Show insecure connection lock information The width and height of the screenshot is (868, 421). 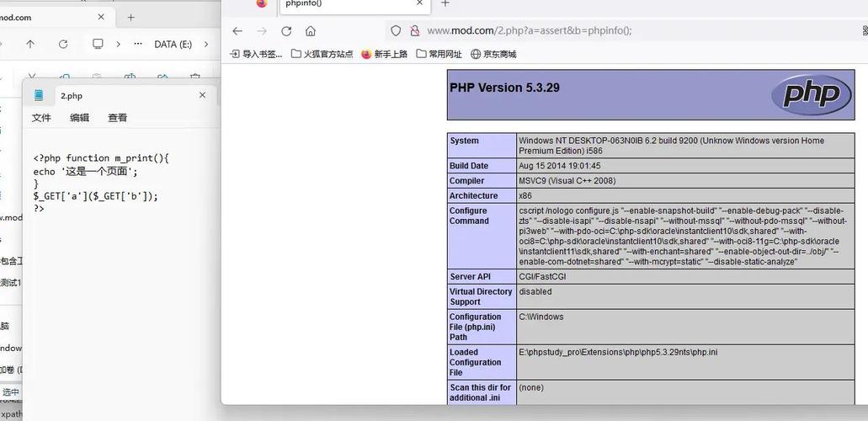(x=414, y=31)
